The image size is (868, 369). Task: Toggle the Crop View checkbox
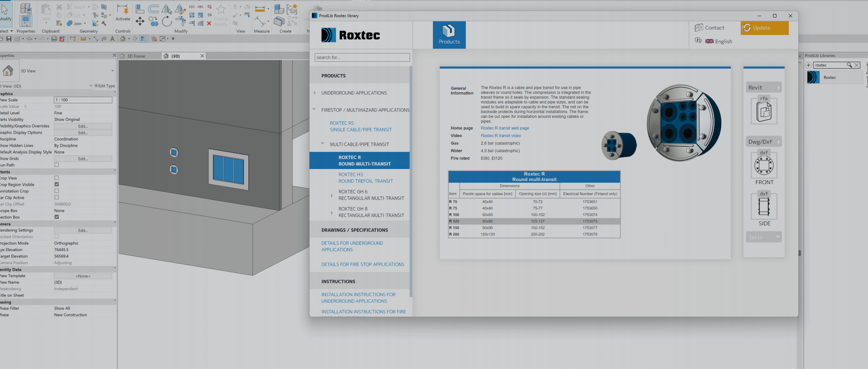(x=57, y=178)
